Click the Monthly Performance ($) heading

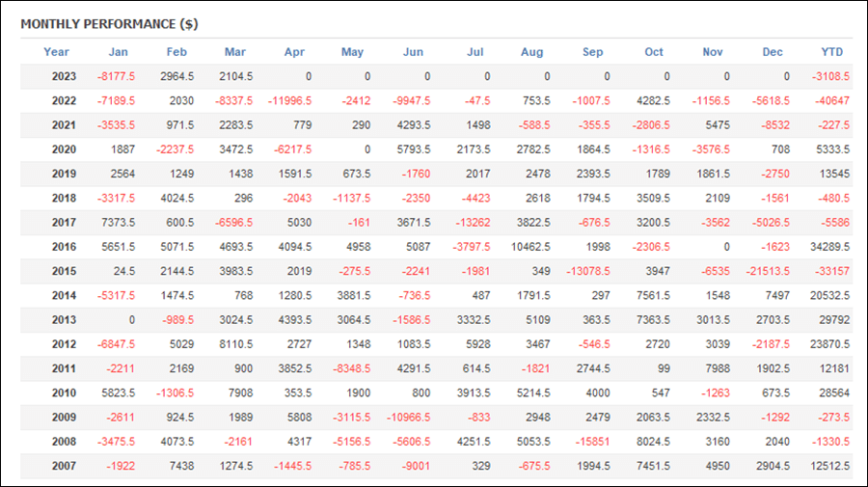coord(109,24)
